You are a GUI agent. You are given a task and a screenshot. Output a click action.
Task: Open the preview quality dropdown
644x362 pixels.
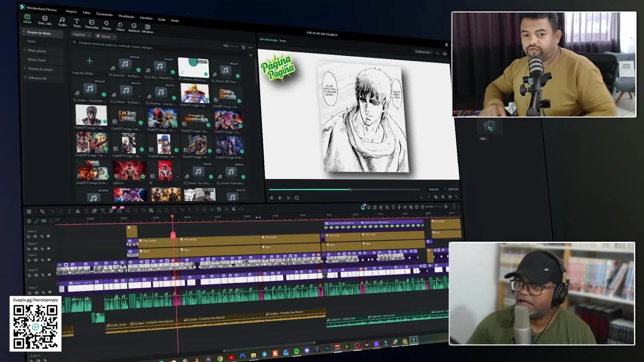[423, 52]
